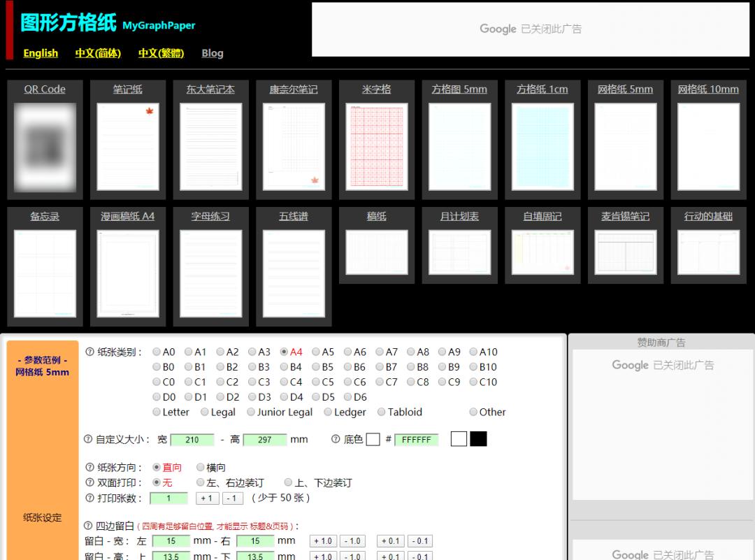Viewport: 755px width, 560px height.
Task: Select Letter paper size
Action: coord(156,412)
